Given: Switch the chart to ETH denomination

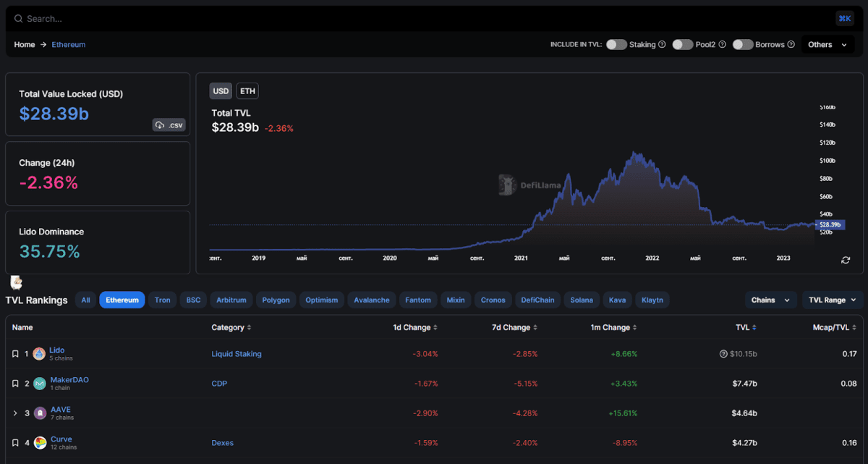Looking at the screenshot, I should [x=247, y=90].
